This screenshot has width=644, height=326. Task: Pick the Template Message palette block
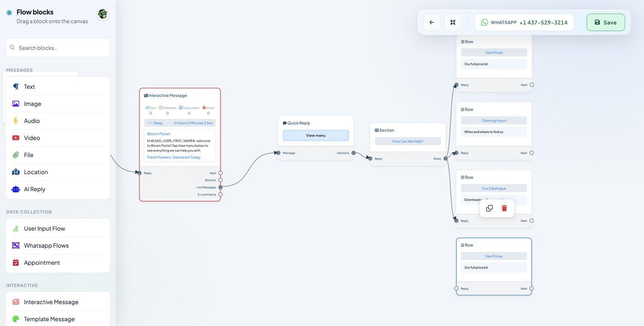58,319
